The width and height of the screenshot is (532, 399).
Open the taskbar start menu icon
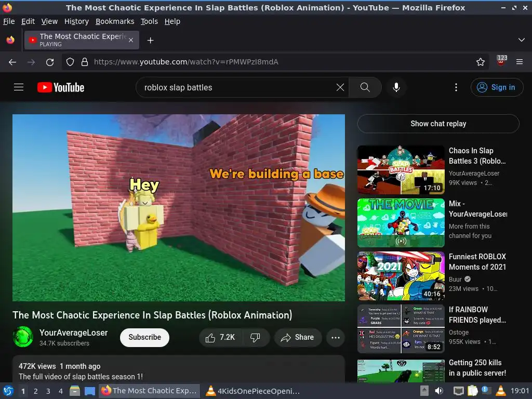pos(8,391)
